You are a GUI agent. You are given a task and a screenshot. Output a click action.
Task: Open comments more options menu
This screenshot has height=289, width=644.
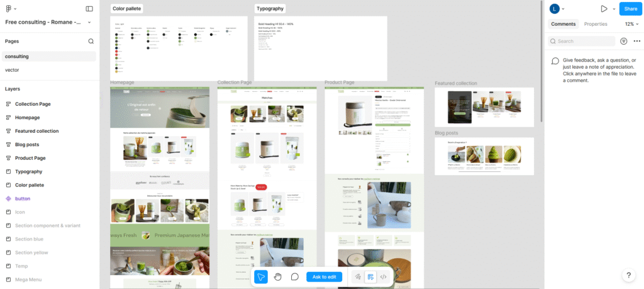pyautogui.click(x=636, y=41)
